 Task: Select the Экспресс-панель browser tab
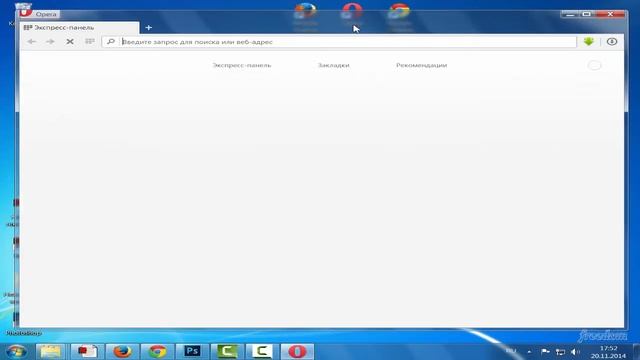pos(79,27)
